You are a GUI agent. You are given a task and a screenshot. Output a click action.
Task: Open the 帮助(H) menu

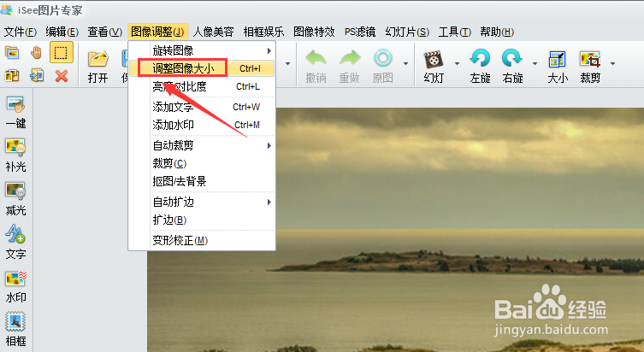[x=497, y=32]
